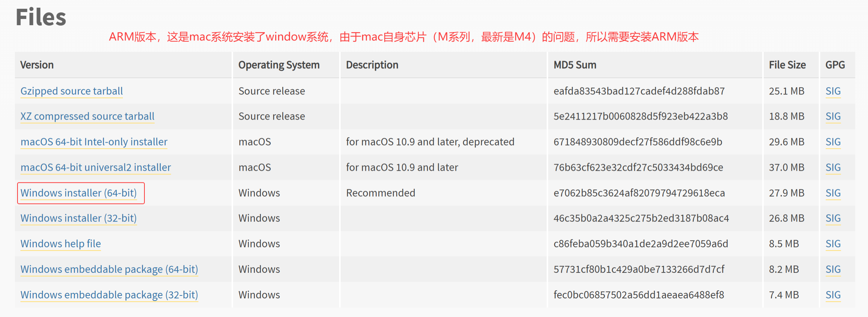Screen dimensions: 868x317
Task: Download Windows embeddable package (32-bit)
Action: pos(109,295)
